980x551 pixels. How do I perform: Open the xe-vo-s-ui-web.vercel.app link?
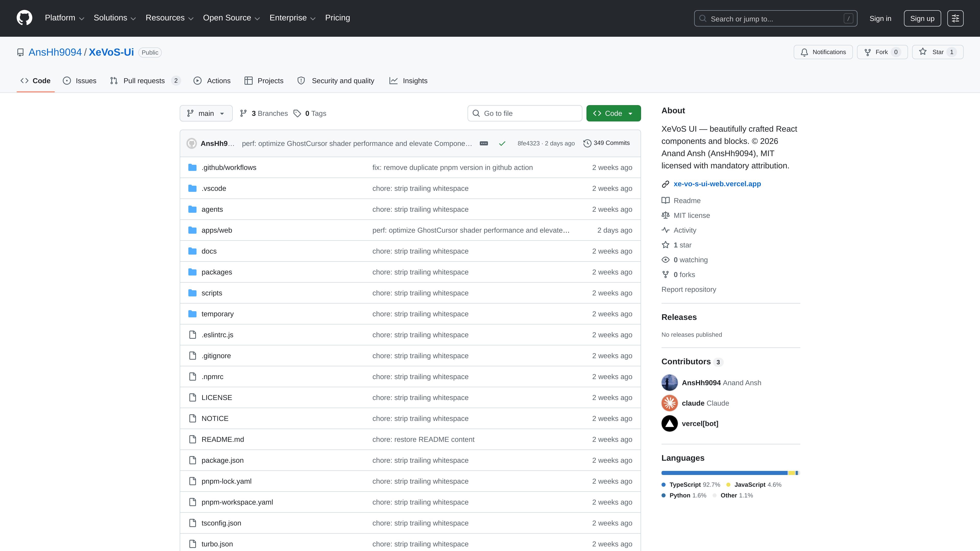pyautogui.click(x=717, y=184)
